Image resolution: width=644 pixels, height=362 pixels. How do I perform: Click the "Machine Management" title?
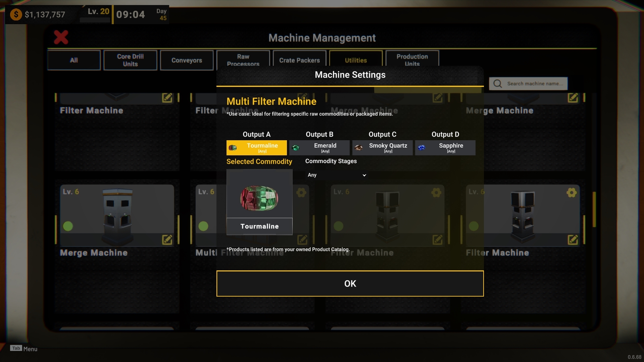[322, 38]
